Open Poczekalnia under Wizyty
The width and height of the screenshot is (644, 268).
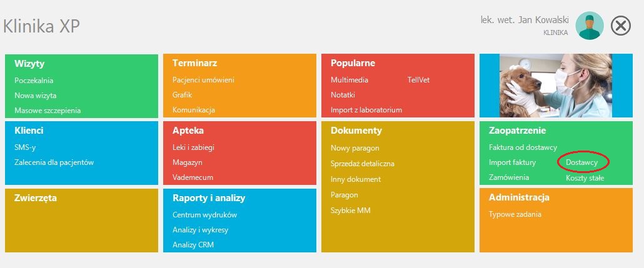[34, 81]
